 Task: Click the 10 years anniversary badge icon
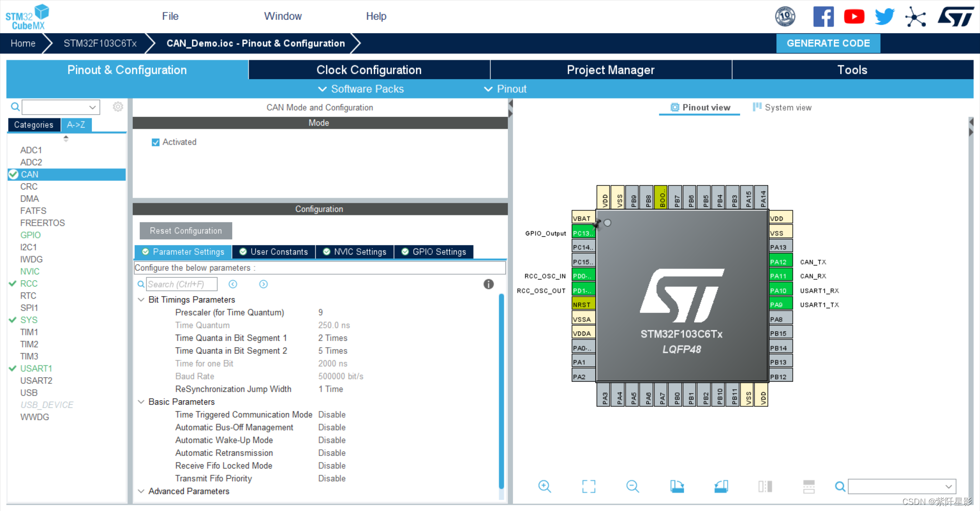pyautogui.click(x=785, y=16)
